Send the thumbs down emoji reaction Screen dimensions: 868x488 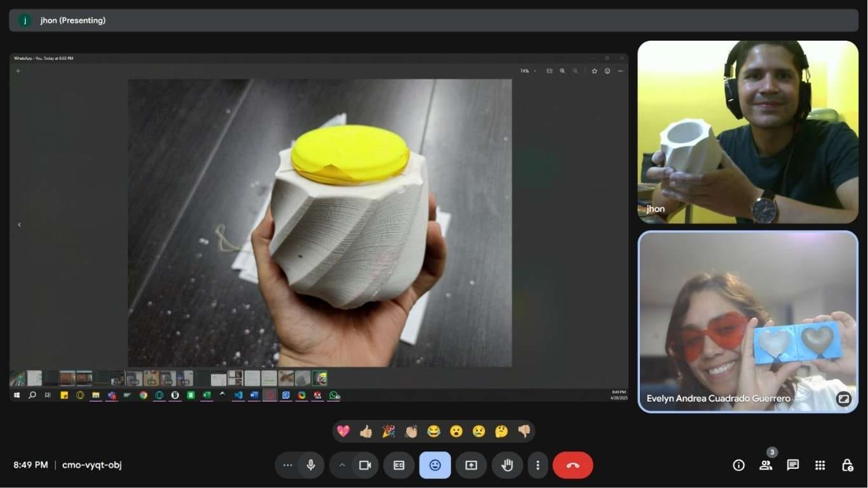coord(524,431)
